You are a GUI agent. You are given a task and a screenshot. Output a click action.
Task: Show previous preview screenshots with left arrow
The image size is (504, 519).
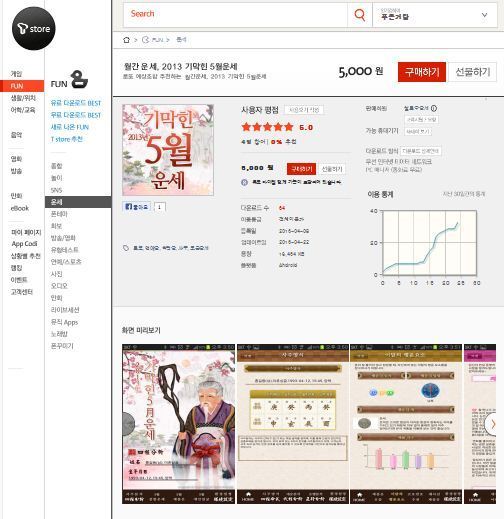coord(128,424)
